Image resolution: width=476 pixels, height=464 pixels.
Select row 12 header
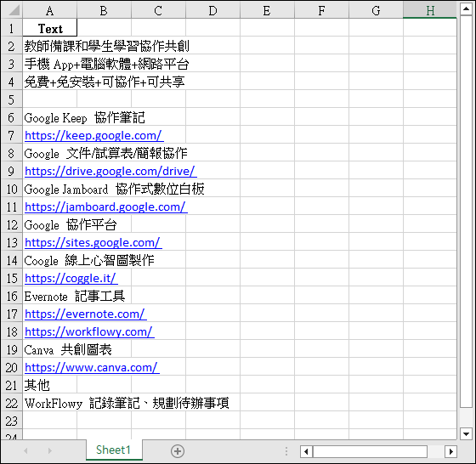pyautogui.click(x=12, y=224)
